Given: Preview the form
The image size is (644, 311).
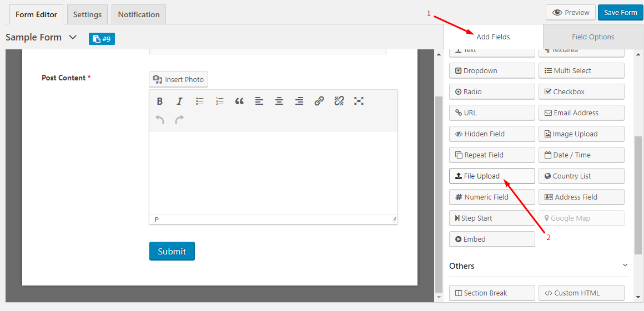Looking at the screenshot, I should 571,12.
